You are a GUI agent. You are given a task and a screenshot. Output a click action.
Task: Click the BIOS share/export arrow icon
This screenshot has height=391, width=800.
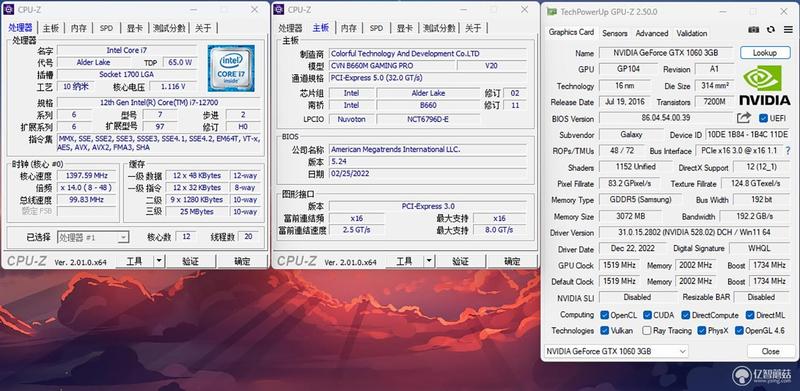pyautogui.click(x=744, y=118)
